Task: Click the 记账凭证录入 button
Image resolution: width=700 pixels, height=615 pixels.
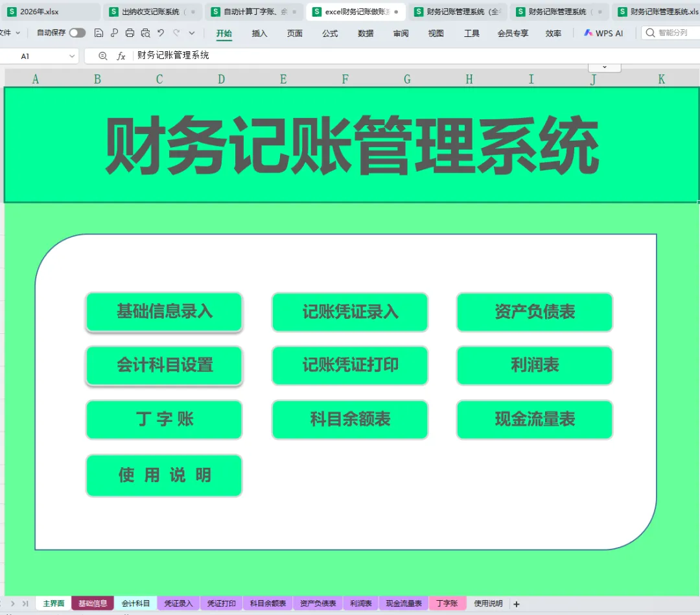Action: point(350,312)
